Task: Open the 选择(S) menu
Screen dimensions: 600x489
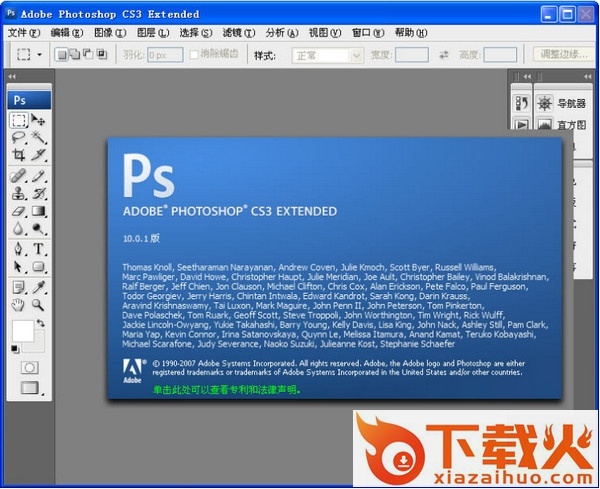Action: tap(196, 33)
